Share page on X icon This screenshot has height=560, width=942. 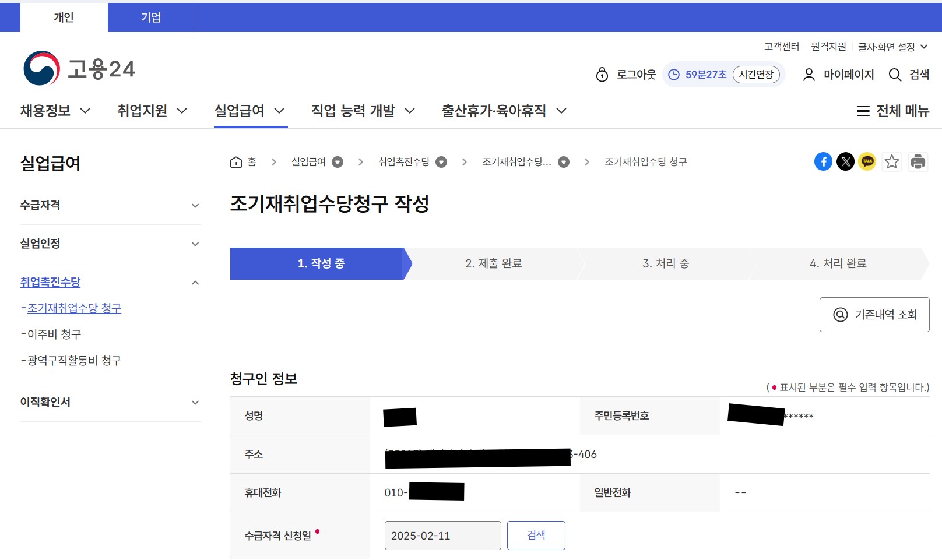tap(846, 161)
